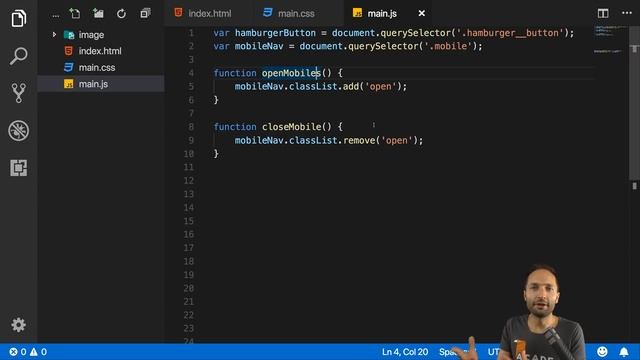The width and height of the screenshot is (640, 360).
Task: Click line number 5 in gutter
Action: tap(191, 87)
